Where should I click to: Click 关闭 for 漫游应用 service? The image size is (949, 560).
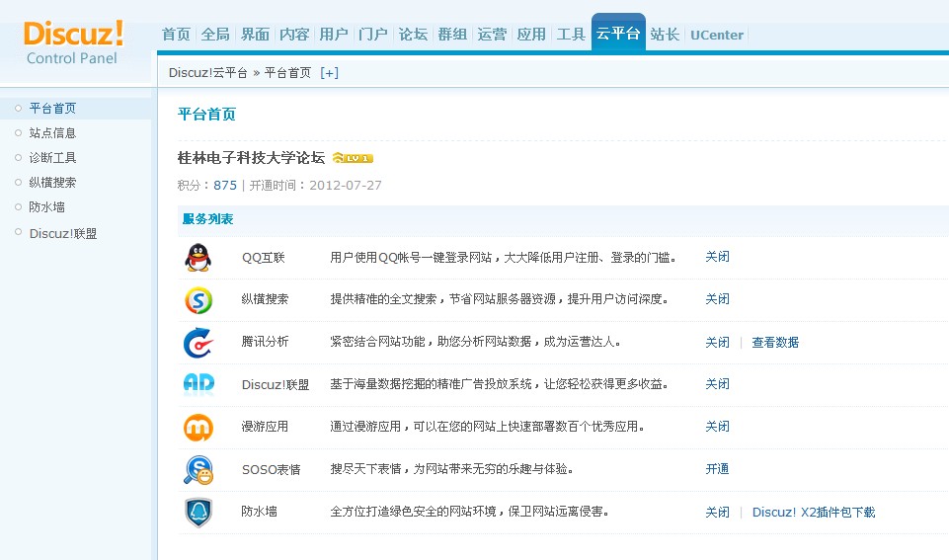click(717, 427)
